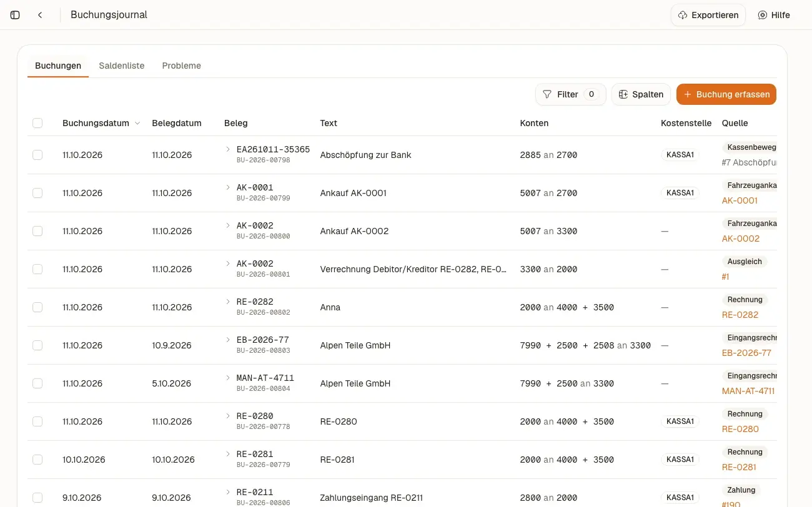The image size is (812, 507).
Task: Click the BU-2026-00803 booking number
Action: (x=263, y=350)
